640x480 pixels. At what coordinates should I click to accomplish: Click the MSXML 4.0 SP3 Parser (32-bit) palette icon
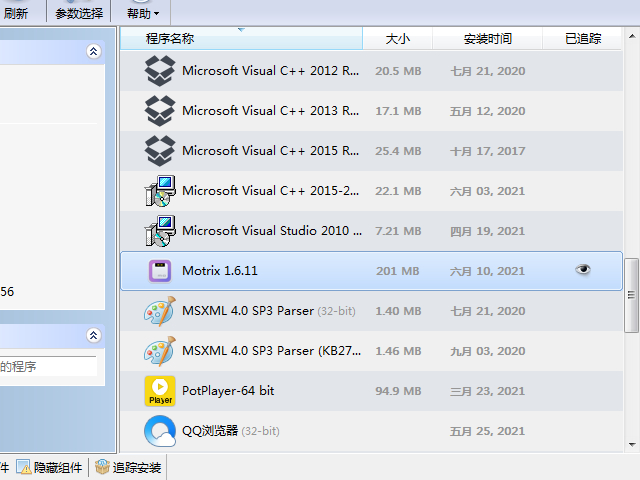[x=160, y=311]
